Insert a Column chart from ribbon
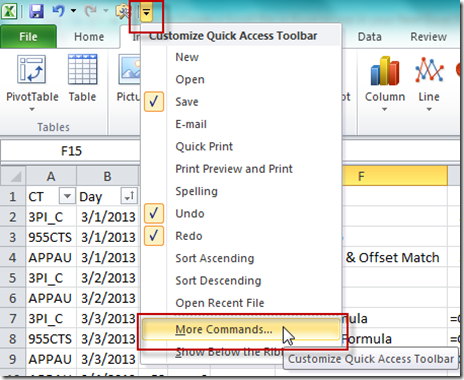The image size is (464, 380). [x=385, y=71]
